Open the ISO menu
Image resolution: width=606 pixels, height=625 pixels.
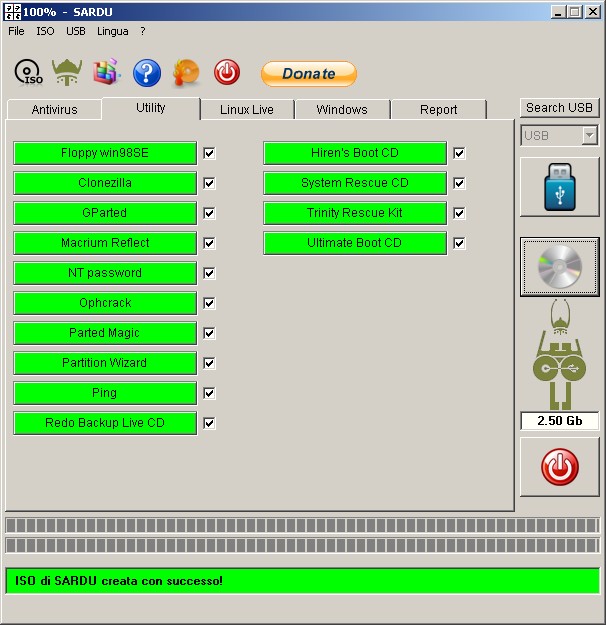[45, 31]
